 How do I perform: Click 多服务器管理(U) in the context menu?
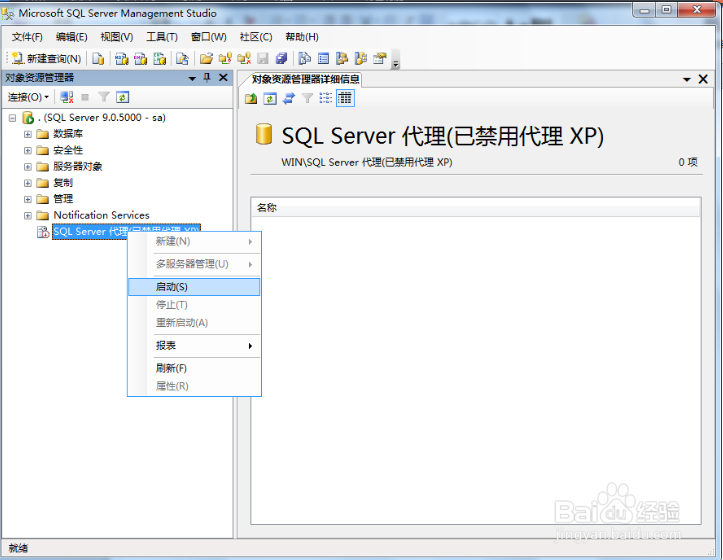click(x=194, y=264)
